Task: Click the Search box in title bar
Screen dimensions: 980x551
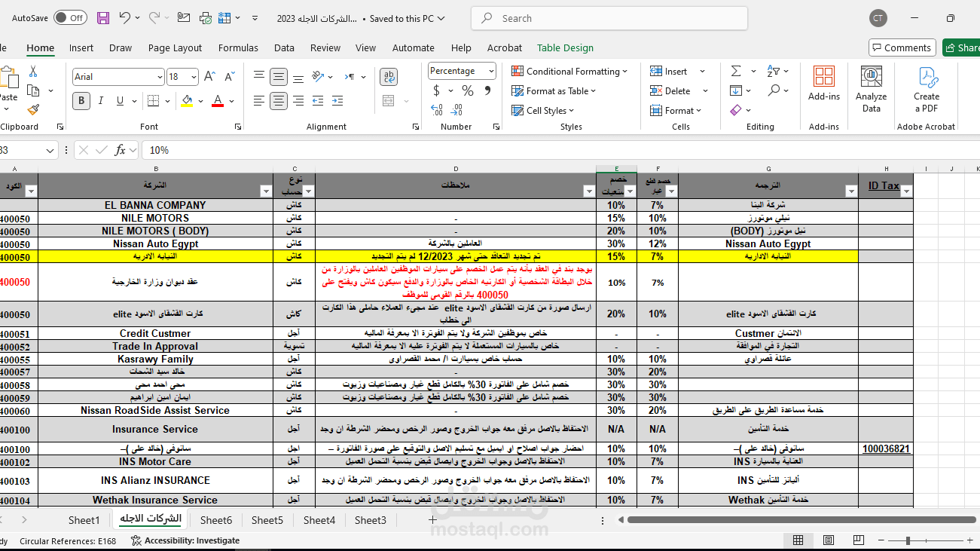Action: pyautogui.click(x=609, y=18)
